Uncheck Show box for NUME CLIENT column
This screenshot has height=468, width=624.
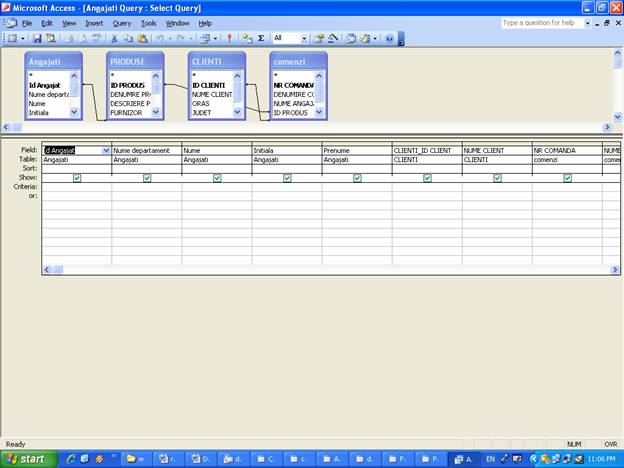(x=497, y=178)
